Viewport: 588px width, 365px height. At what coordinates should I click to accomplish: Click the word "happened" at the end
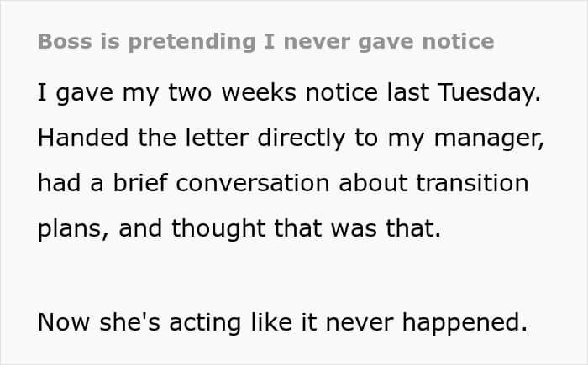(466, 321)
